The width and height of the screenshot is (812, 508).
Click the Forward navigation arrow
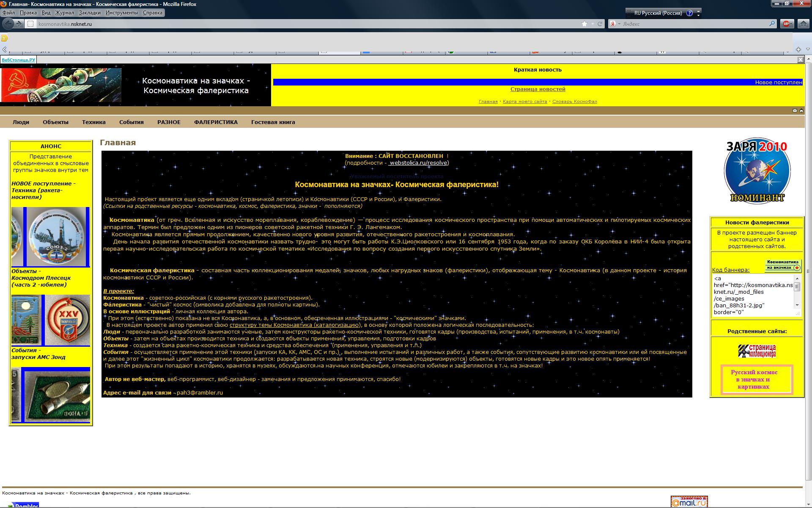tap(19, 24)
